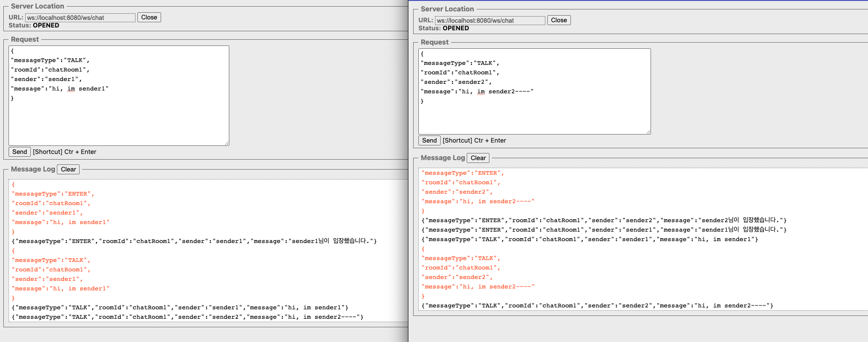Screen dimensions: 868x342
Task: Grab resize handle of right request textarea
Action: coord(648,132)
